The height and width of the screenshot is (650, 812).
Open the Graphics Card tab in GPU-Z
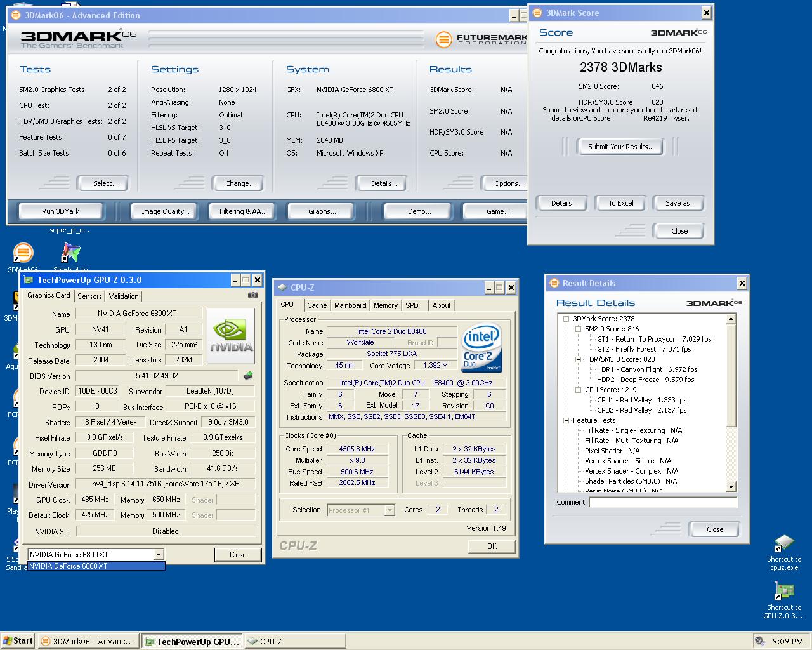[x=49, y=295]
